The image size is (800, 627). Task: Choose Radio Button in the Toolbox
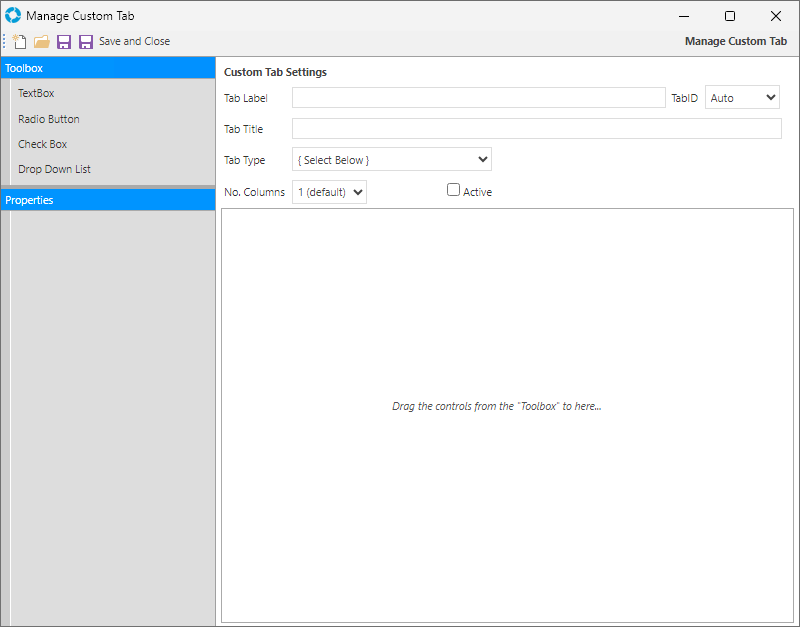(x=49, y=119)
